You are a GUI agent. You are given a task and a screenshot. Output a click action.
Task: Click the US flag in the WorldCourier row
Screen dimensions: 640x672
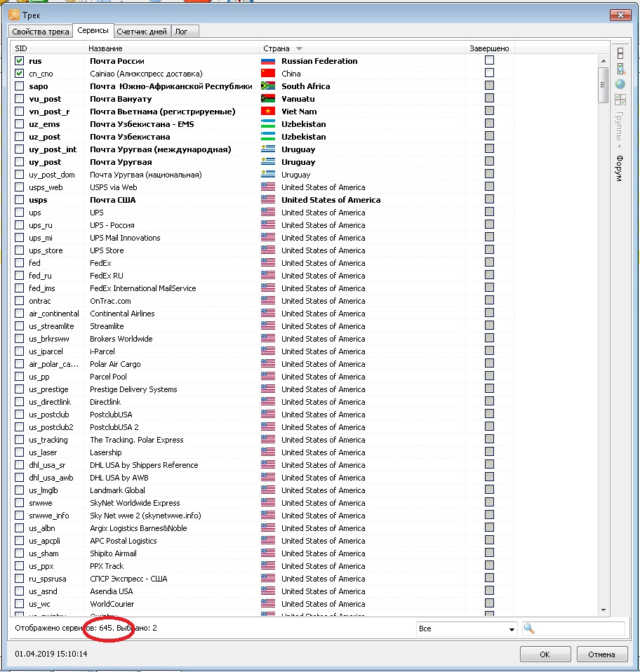[268, 604]
